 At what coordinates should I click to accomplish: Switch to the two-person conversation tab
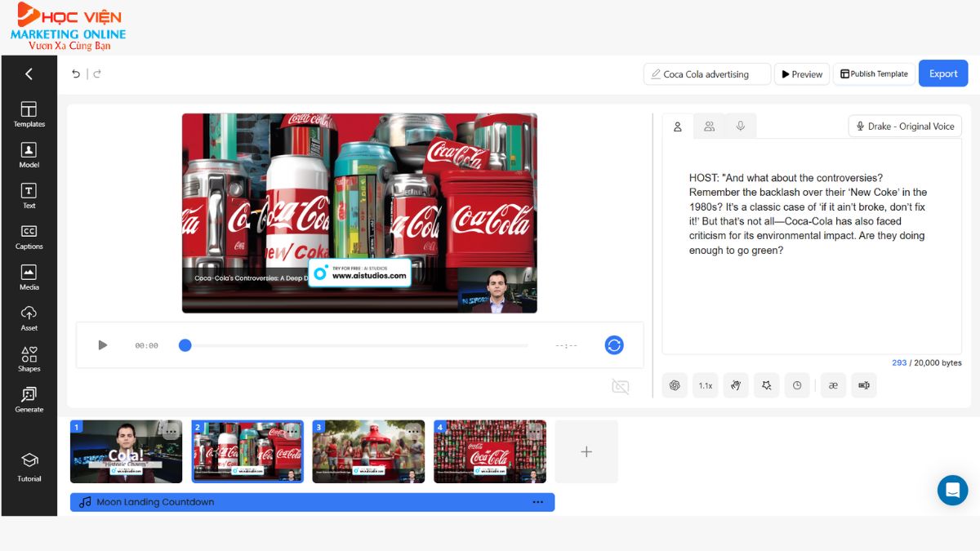(x=709, y=127)
